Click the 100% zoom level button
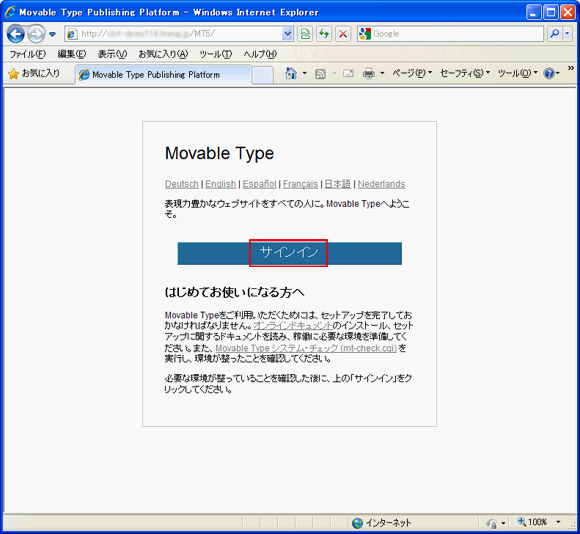Screen dimensions: 580x534 (x=532, y=522)
